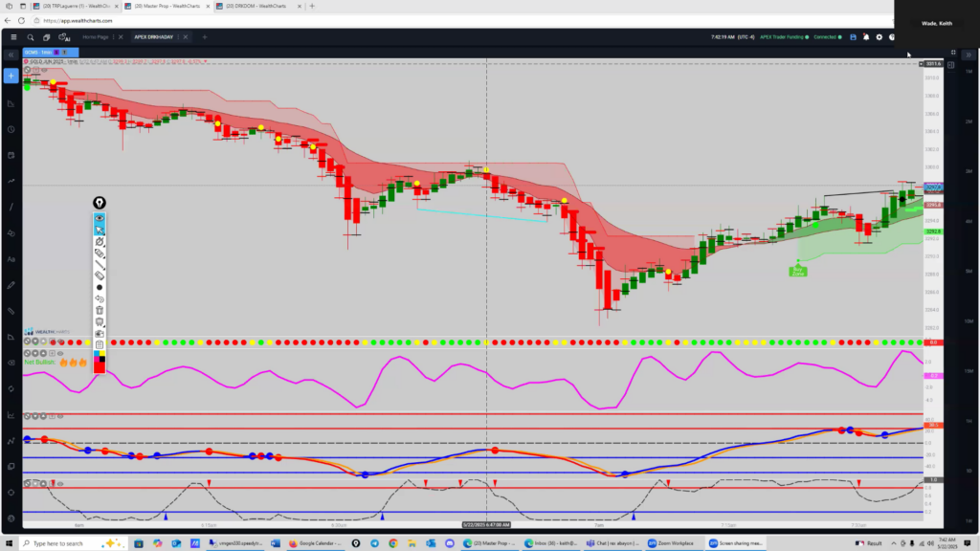
Task: Switch to the Home Page workspace tab
Action: pyautogui.click(x=96, y=37)
